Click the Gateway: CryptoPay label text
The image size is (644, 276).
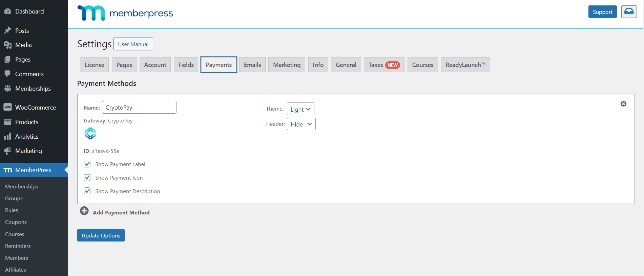tap(108, 121)
